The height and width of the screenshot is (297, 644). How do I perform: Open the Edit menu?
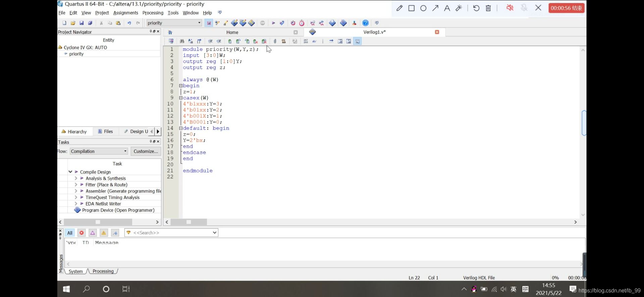pos(73,13)
